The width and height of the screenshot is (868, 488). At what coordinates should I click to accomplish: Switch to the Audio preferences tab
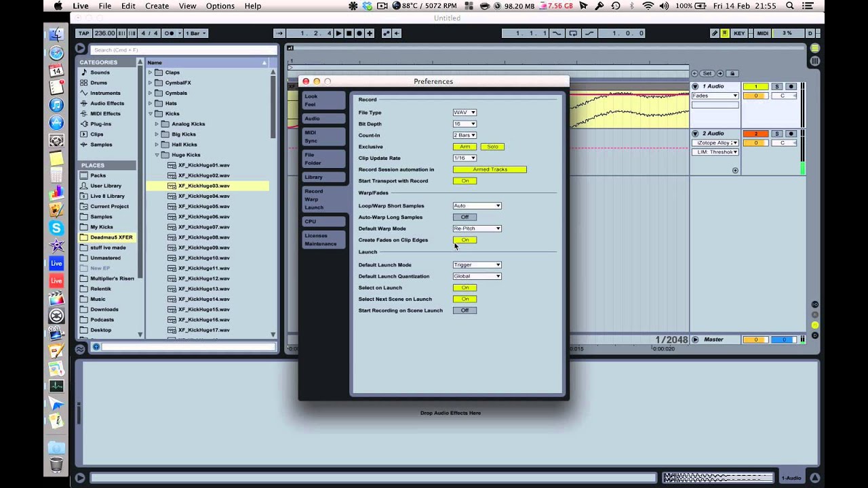pyautogui.click(x=313, y=119)
